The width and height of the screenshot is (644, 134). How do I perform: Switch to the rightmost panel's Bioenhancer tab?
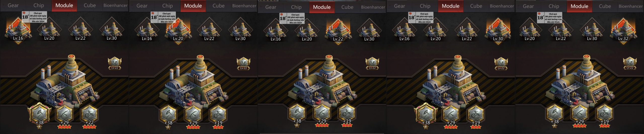point(630,6)
